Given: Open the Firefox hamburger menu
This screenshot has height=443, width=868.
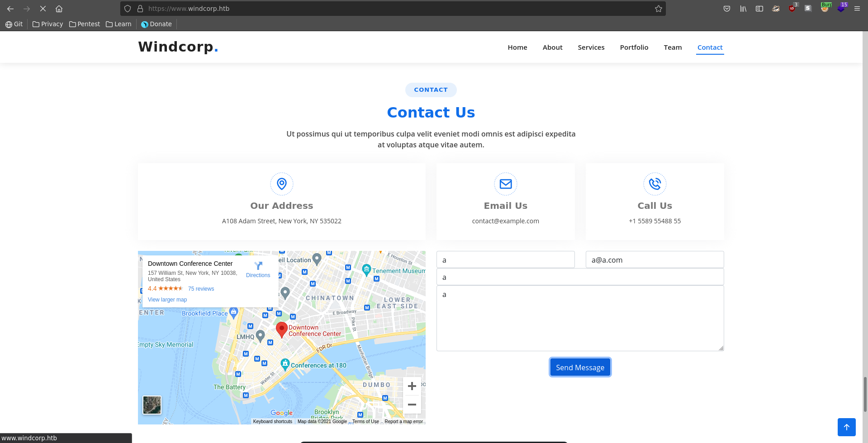Looking at the screenshot, I should (x=857, y=9).
